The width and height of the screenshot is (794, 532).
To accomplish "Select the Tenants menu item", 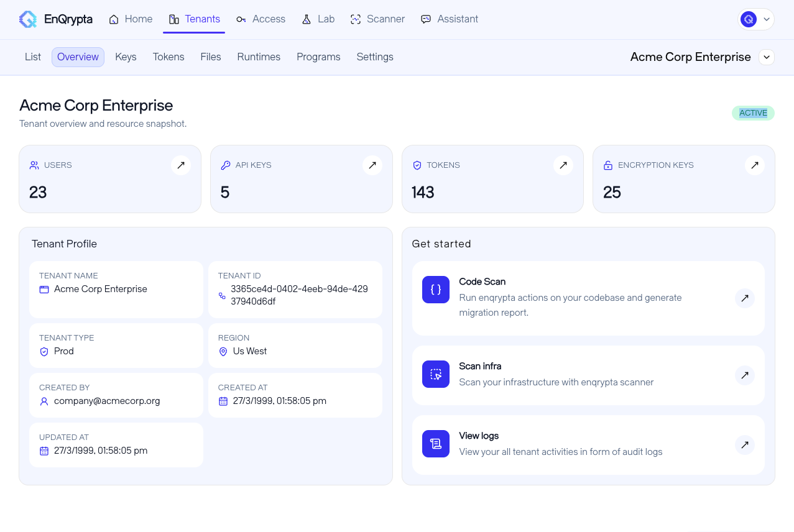I will 194,19.
